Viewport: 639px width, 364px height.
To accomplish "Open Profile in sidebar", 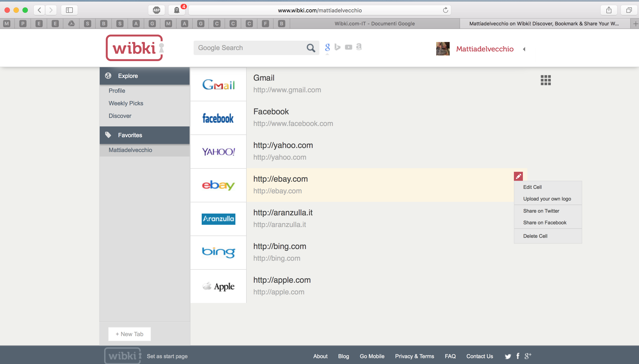I will (x=117, y=90).
